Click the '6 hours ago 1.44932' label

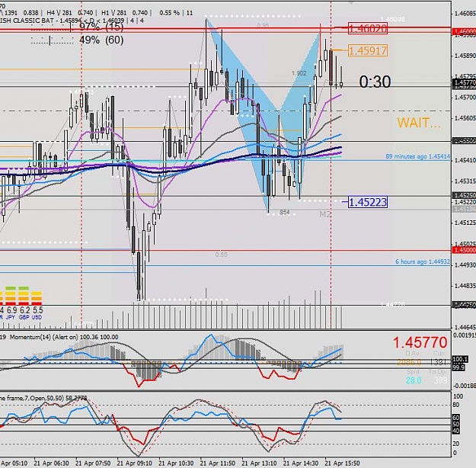[x=423, y=261]
